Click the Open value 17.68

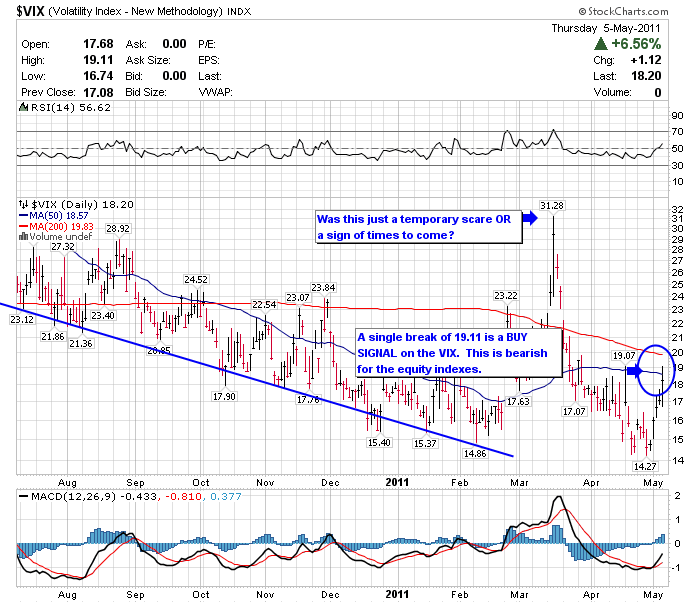[x=98, y=44]
